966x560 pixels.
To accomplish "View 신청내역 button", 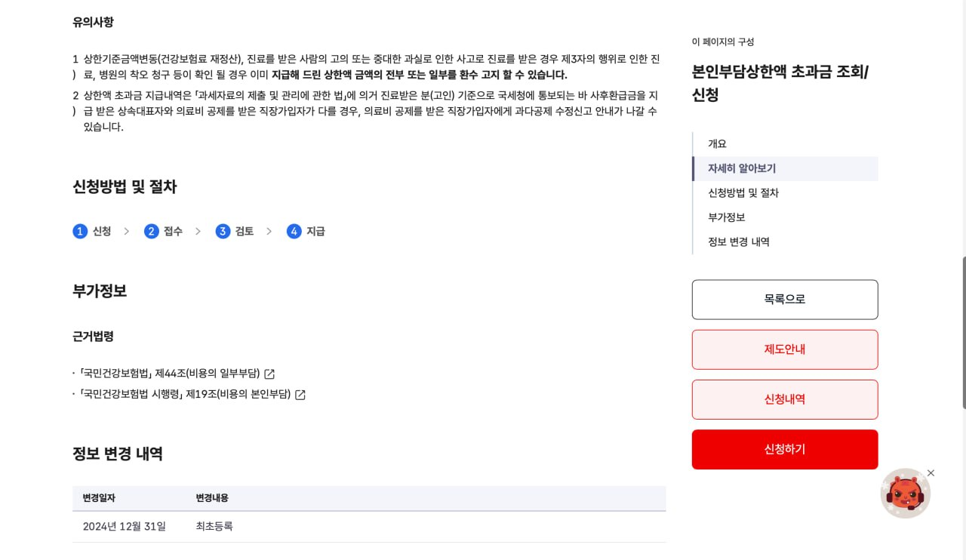I will tap(785, 399).
